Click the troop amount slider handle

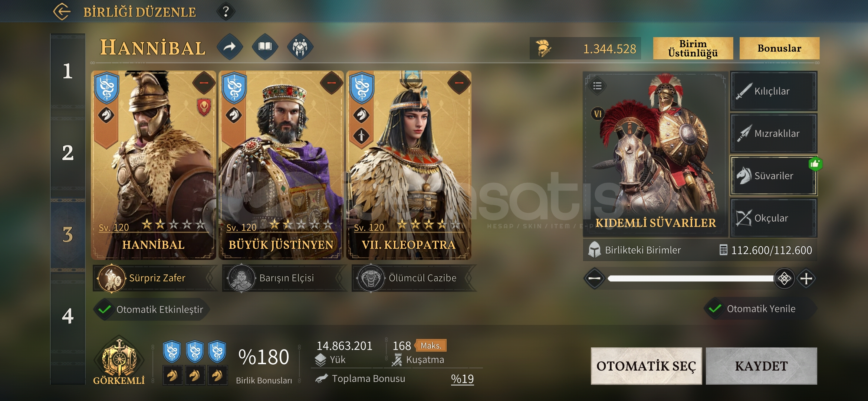[784, 278]
